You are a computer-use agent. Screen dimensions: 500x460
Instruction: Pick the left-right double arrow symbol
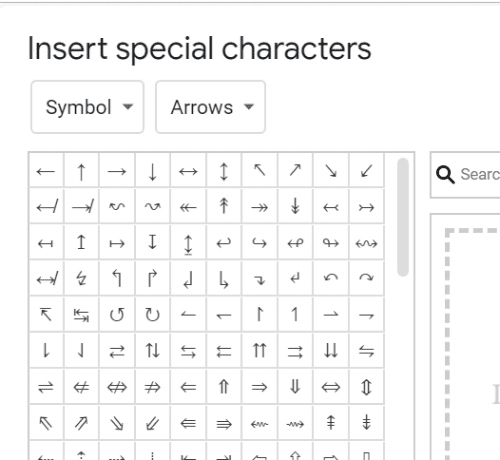tap(331, 387)
